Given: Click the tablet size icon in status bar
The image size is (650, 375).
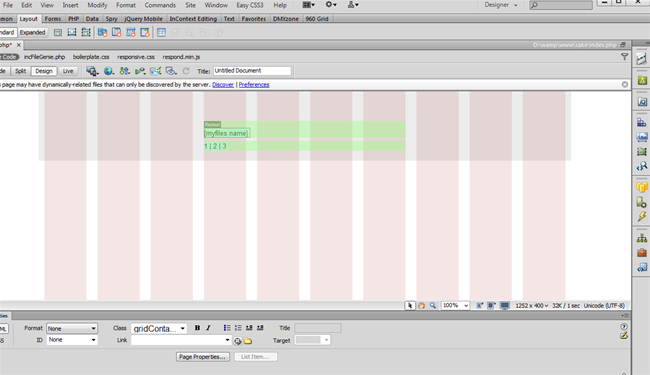Looking at the screenshot, I should click(x=491, y=305).
